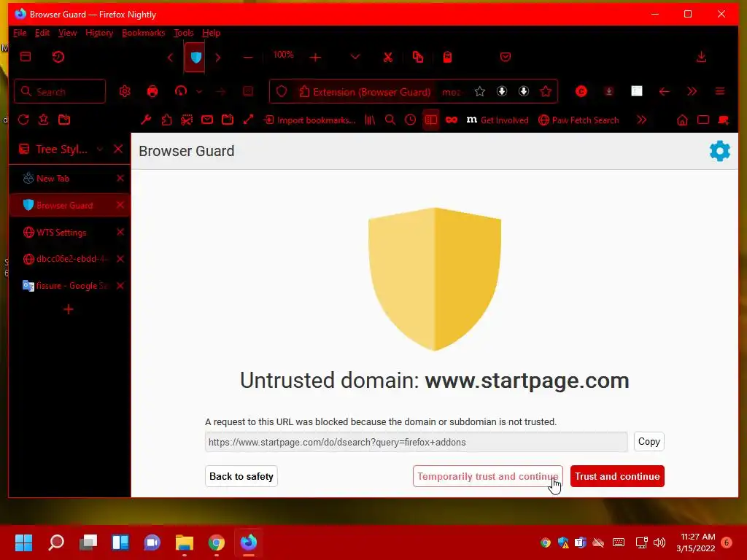Open the preferences gear next to Search
The height and width of the screenshot is (560, 747).
(x=125, y=91)
